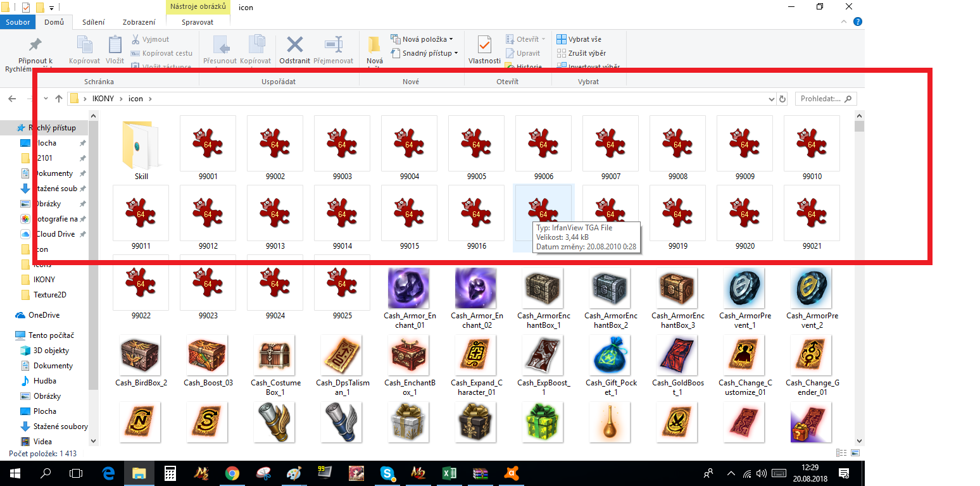Switch to the Sdílení tab
The width and height of the screenshot is (980, 486).
92,22
